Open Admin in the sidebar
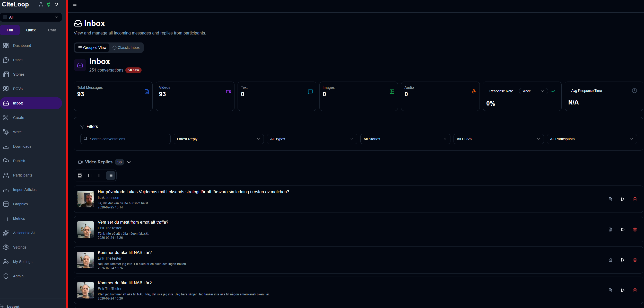This screenshot has width=644, height=308. [31, 276]
